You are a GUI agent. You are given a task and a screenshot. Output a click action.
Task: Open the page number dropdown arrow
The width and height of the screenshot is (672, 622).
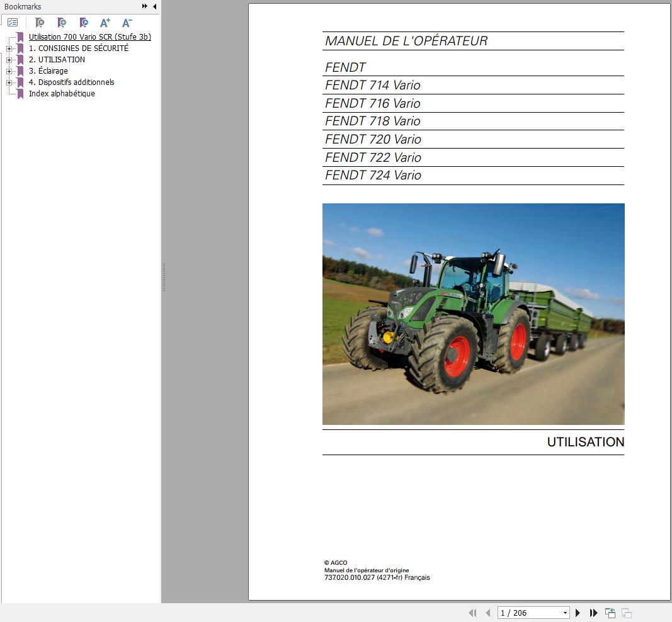pos(565,613)
